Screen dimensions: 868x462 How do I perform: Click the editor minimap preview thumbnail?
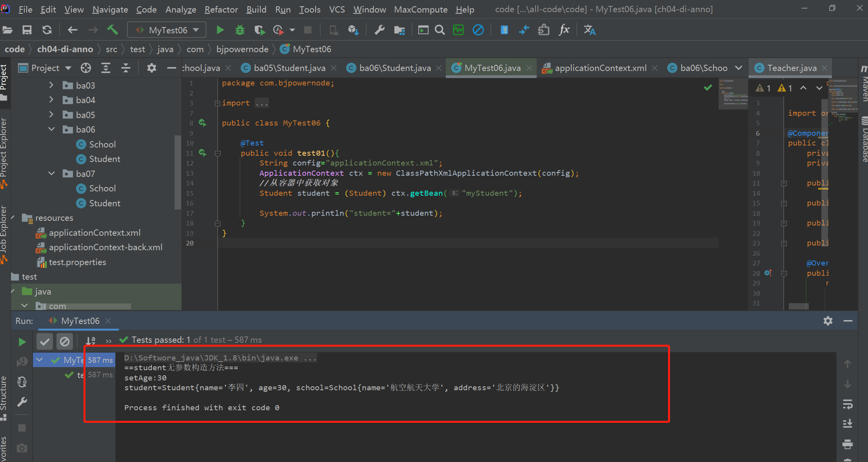732,94
